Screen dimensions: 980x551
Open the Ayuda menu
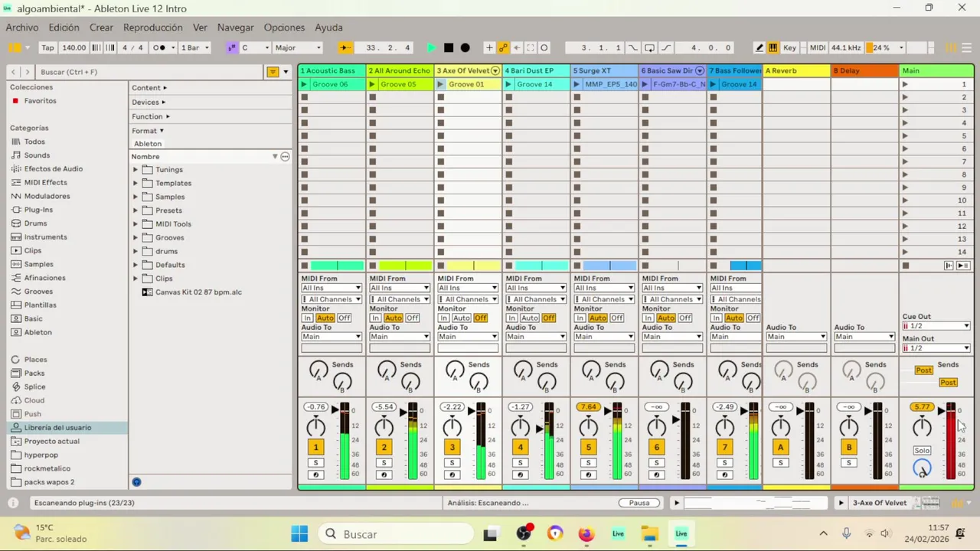click(x=328, y=28)
